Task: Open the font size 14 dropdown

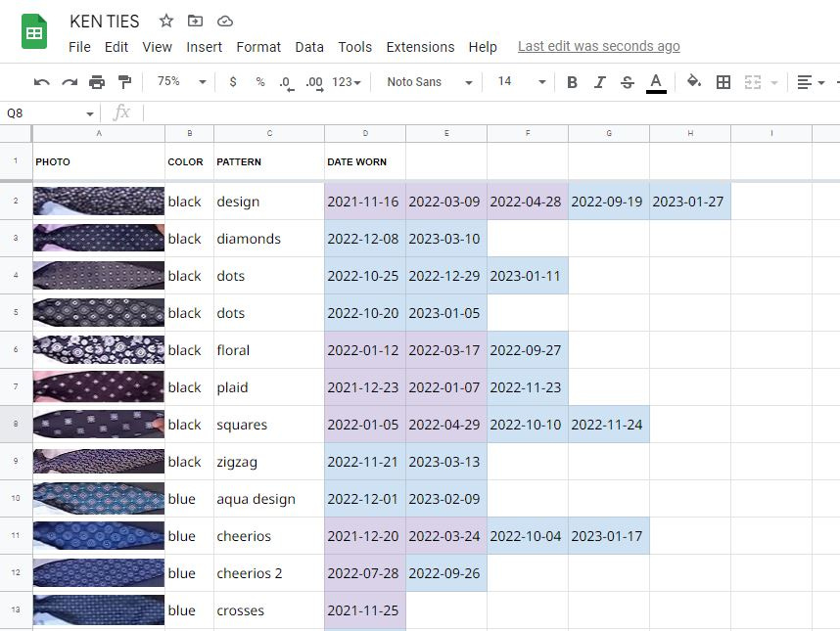Action: [521, 82]
